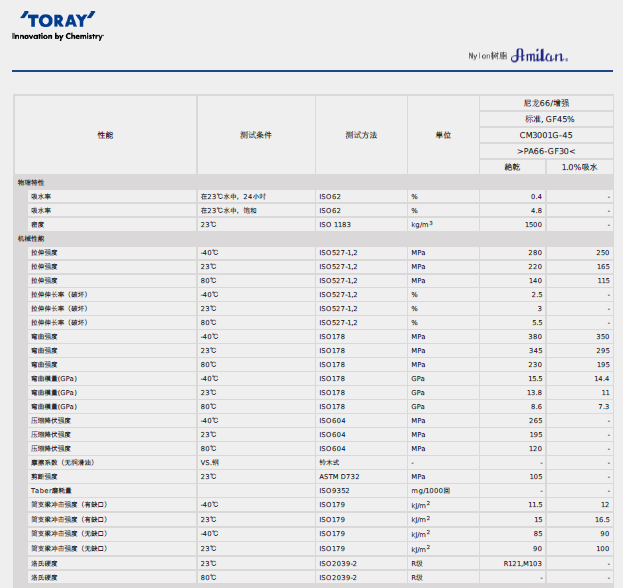623x588 pixels.
Task: Click the R121,M103 hardness value
Action: click(523, 563)
